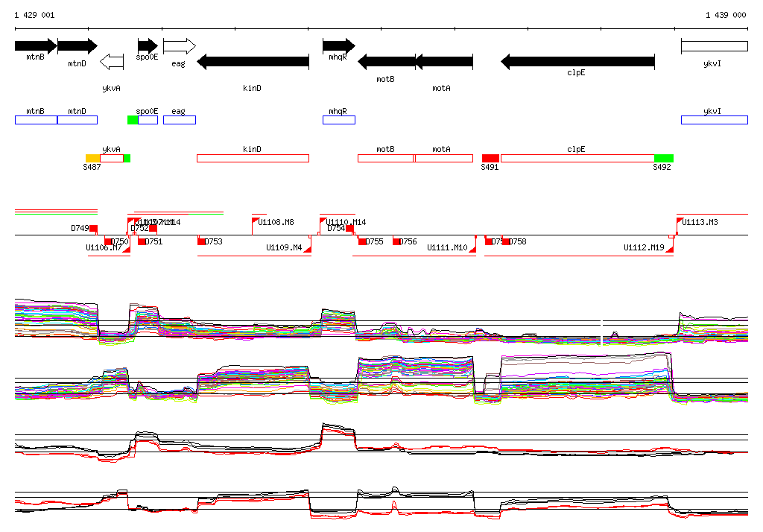Viewport: 763px width, 532px height.
Task: Click the red-outlined clpE box
Action: point(577,158)
